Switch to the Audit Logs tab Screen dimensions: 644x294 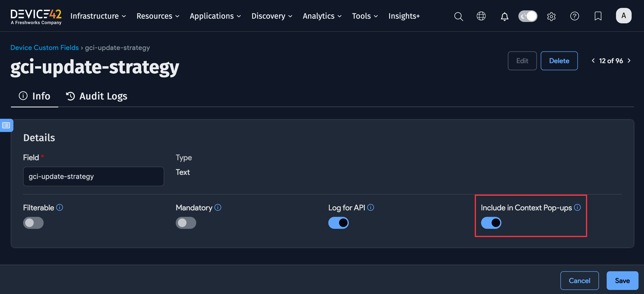coord(97,96)
